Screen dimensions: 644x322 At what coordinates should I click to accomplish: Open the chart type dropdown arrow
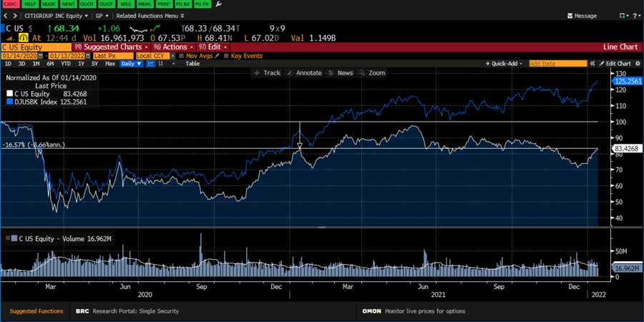point(174,64)
